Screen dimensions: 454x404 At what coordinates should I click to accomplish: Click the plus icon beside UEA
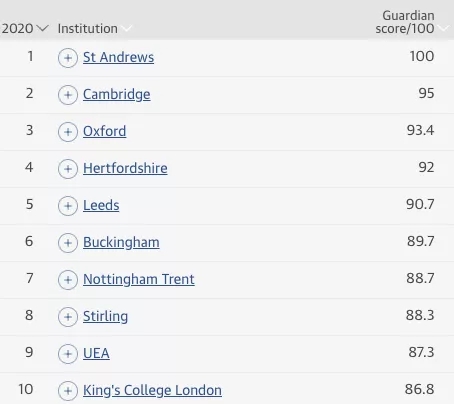click(x=68, y=354)
